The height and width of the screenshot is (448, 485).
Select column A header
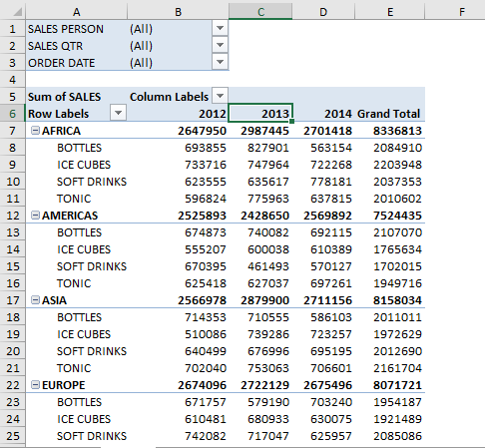tap(77, 12)
